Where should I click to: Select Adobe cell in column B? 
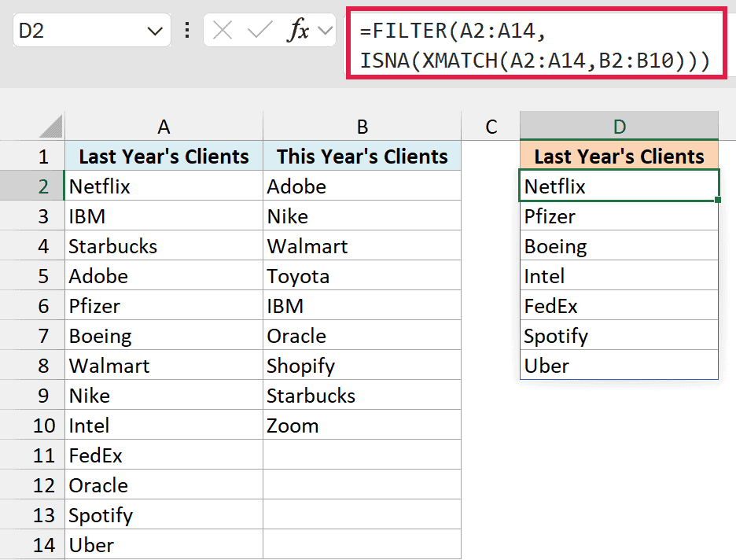tap(362, 186)
